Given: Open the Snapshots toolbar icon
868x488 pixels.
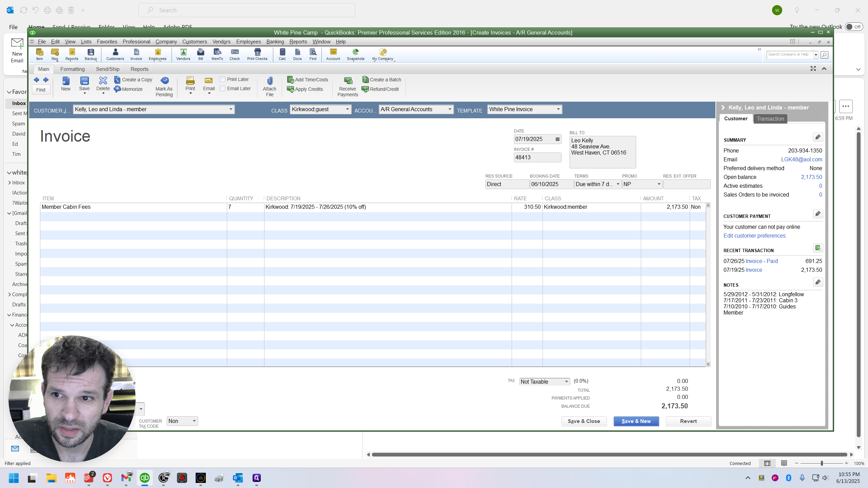Looking at the screenshot, I should (x=356, y=54).
